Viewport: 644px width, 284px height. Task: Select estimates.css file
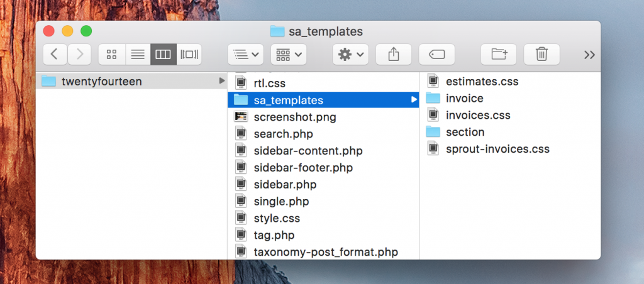(509, 81)
